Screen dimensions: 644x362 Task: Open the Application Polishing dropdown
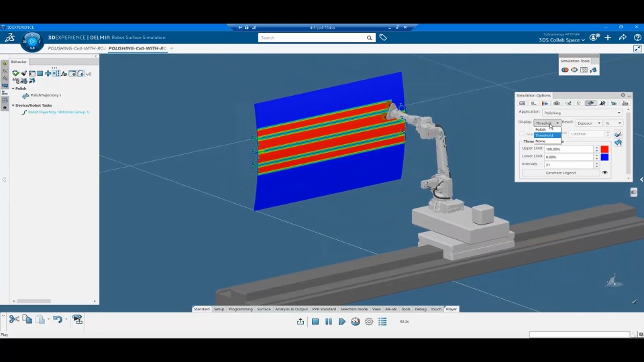(x=582, y=113)
